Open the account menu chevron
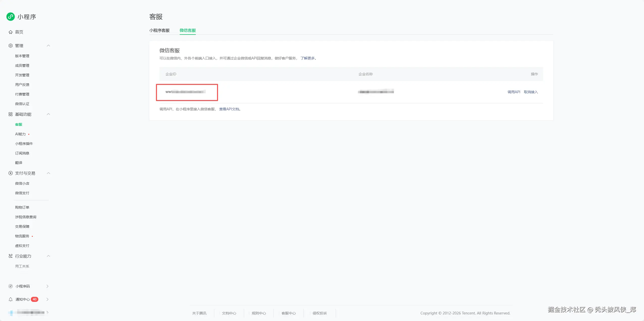644x321 pixels. click(47, 312)
